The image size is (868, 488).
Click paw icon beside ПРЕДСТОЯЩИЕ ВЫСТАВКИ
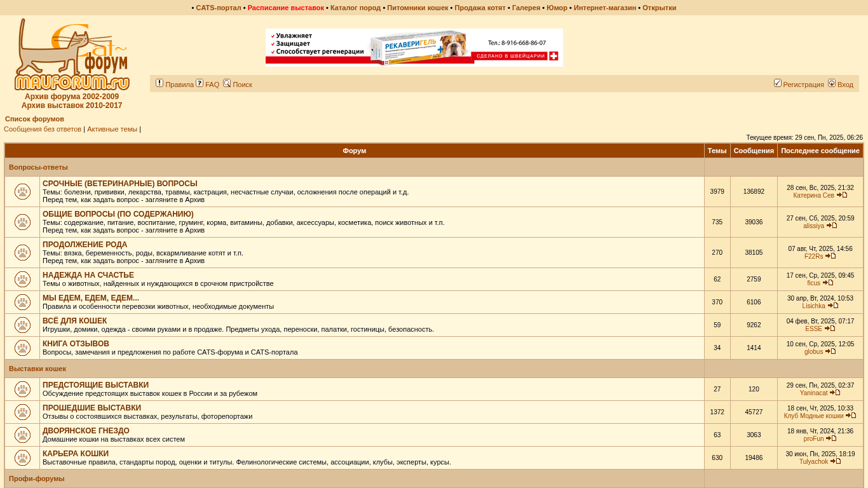pyautogui.click(x=22, y=390)
